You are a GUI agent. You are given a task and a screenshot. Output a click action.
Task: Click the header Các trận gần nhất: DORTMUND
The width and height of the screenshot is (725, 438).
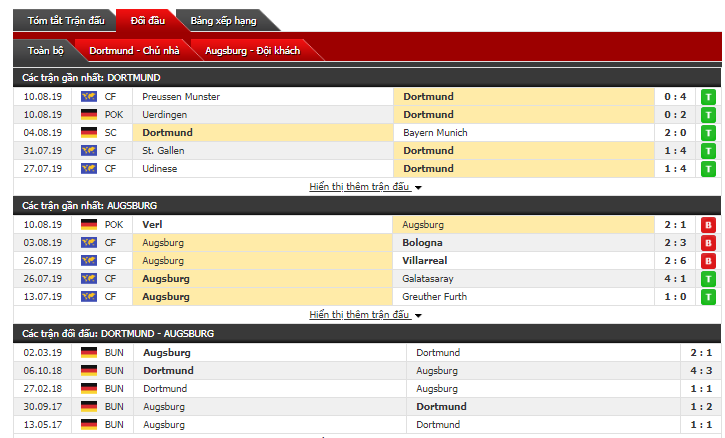click(91, 78)
